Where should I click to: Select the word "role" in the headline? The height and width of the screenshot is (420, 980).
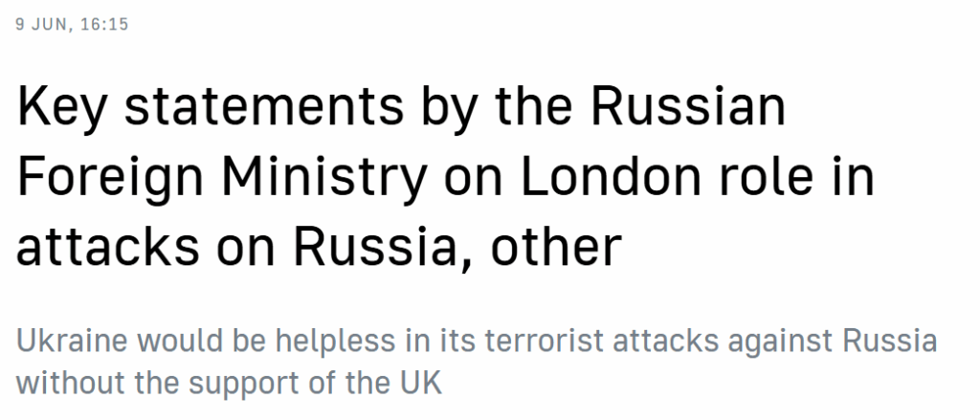click(766, 177)
